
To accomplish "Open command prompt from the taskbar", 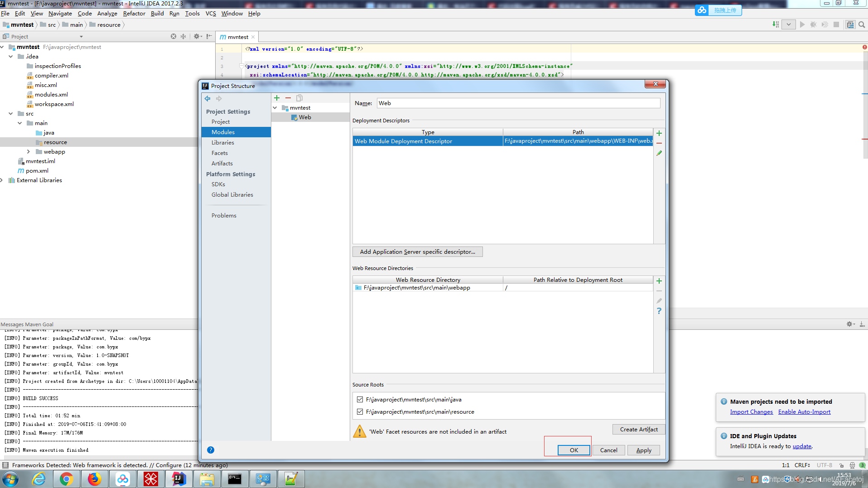I will pyautogui.click(x=235, y=479).
